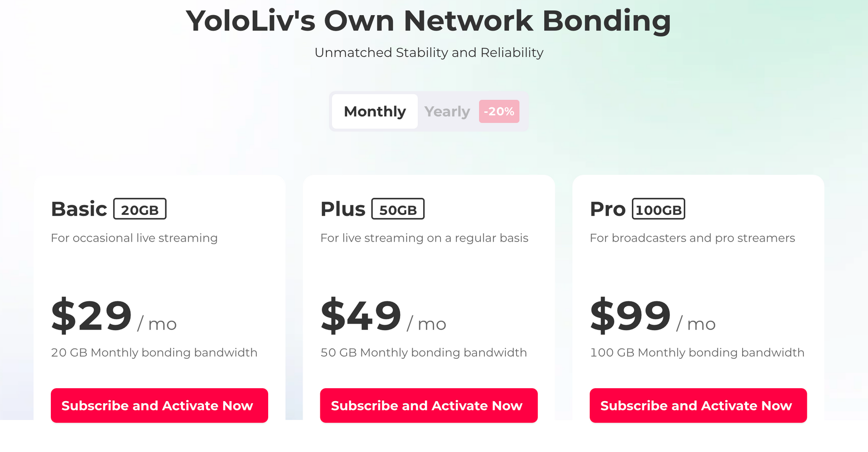Click the -20% discount badge
The width and height of the screenshot is (868, 452).
coord(499,111)
